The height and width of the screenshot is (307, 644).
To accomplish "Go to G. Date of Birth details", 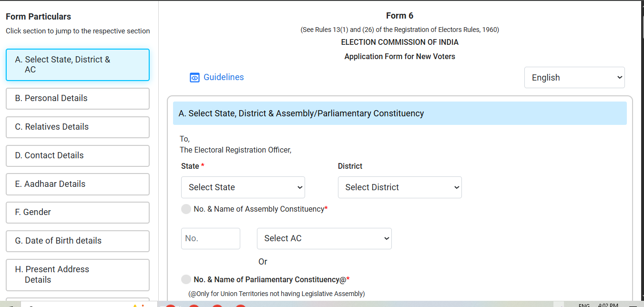I will click(77, 241).
